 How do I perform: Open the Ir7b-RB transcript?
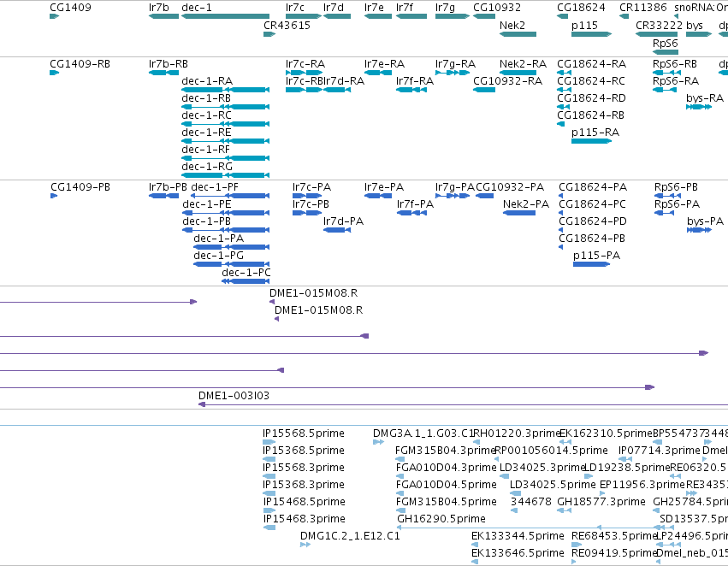coord(163,73)
